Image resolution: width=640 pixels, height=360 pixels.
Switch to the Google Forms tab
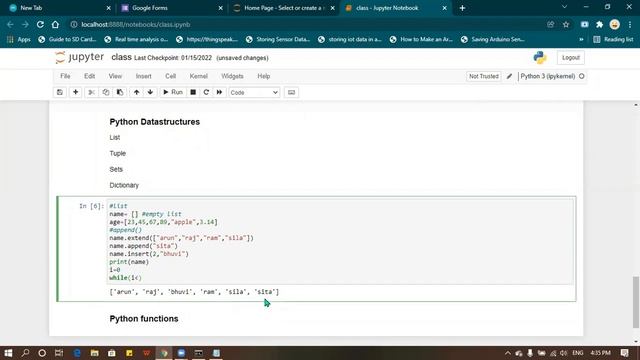click(172, 8)
